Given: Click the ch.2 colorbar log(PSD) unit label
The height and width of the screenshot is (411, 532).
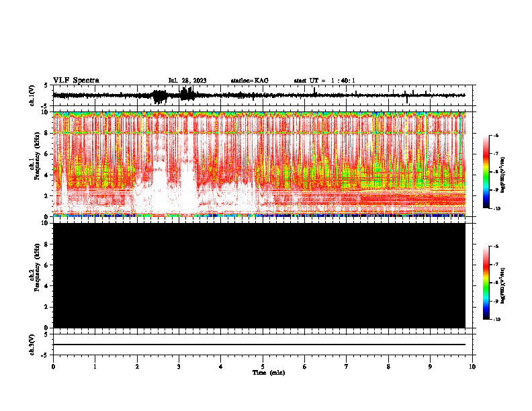Looking at the screenshot, I should pyautogui.click(x=503, y=285).
